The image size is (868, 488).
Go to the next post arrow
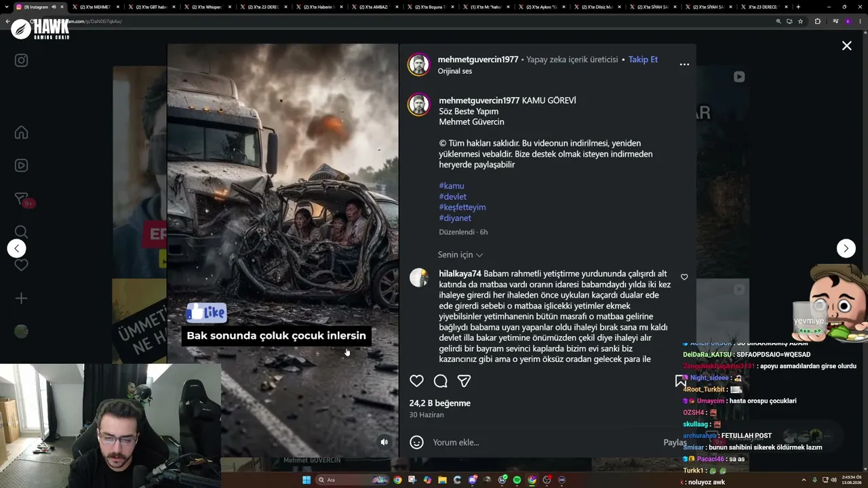[846, 248]
